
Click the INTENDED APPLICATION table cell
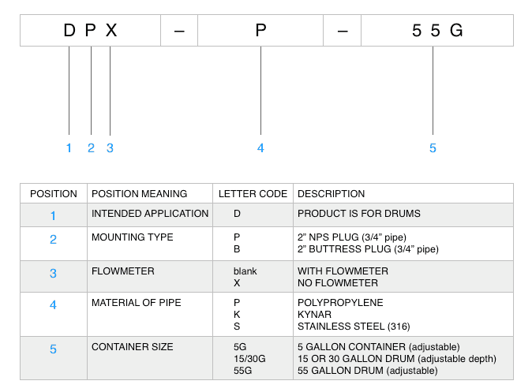[x=150, y=215]
